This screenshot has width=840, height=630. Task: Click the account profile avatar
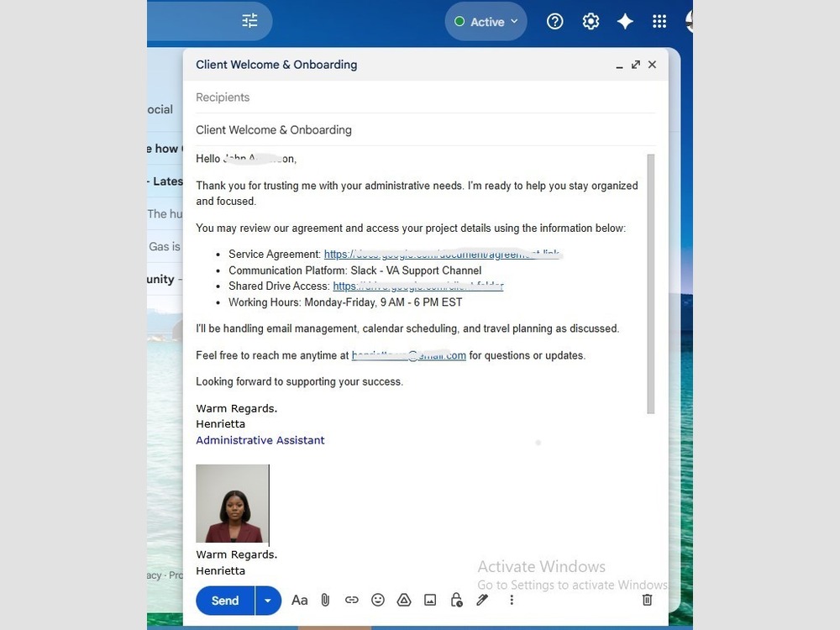(x=689, y=22)
